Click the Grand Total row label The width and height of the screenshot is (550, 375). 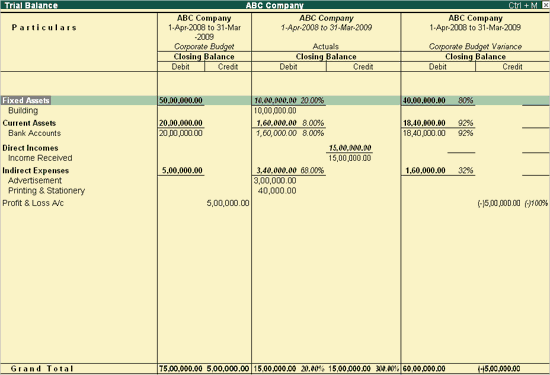pos(42,369)
